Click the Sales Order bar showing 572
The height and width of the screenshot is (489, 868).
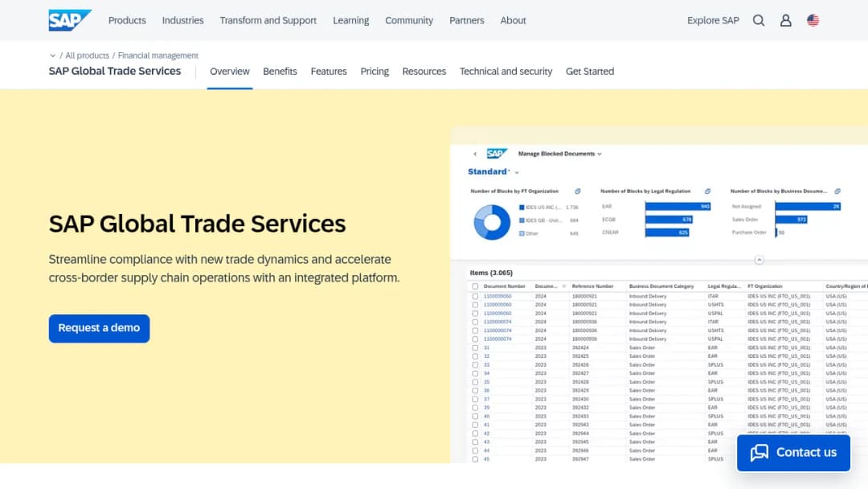click(791, 220)
